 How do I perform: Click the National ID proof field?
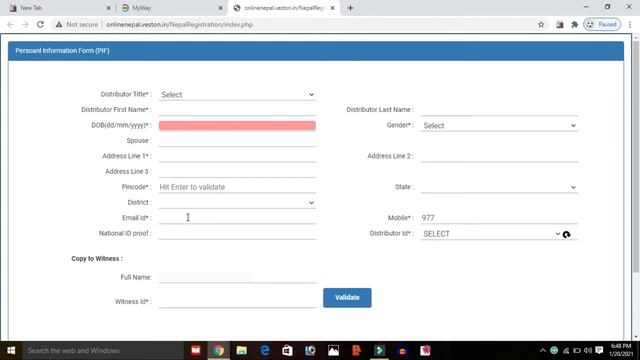point(237,233)
